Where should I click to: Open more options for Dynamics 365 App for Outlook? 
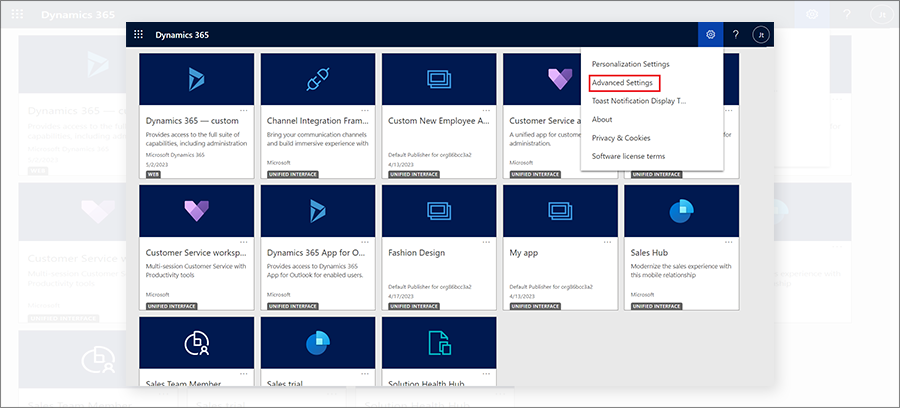[x=365, y=242]
